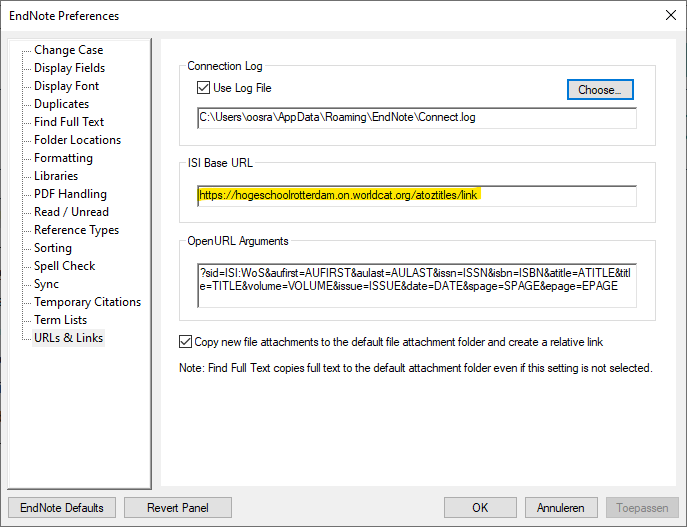687x527 pixels.
Task: Toggle the Use Log File checkbox
Action: 204,89
